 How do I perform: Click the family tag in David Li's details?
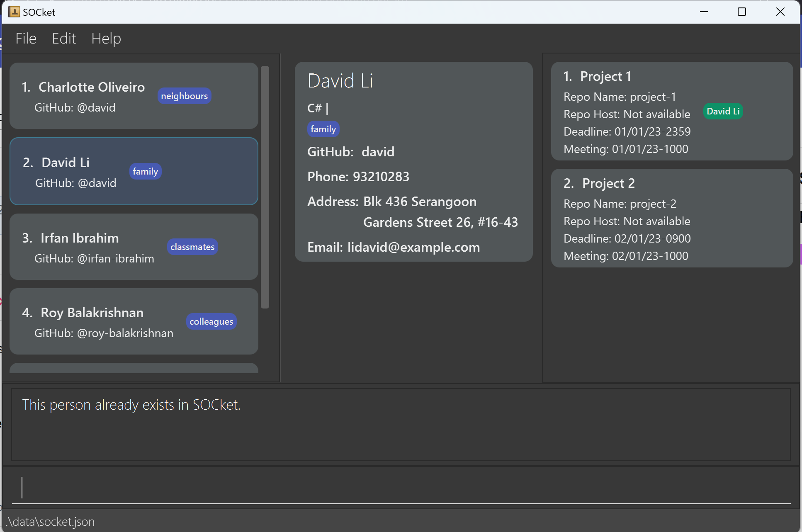[x=323, y=129]
